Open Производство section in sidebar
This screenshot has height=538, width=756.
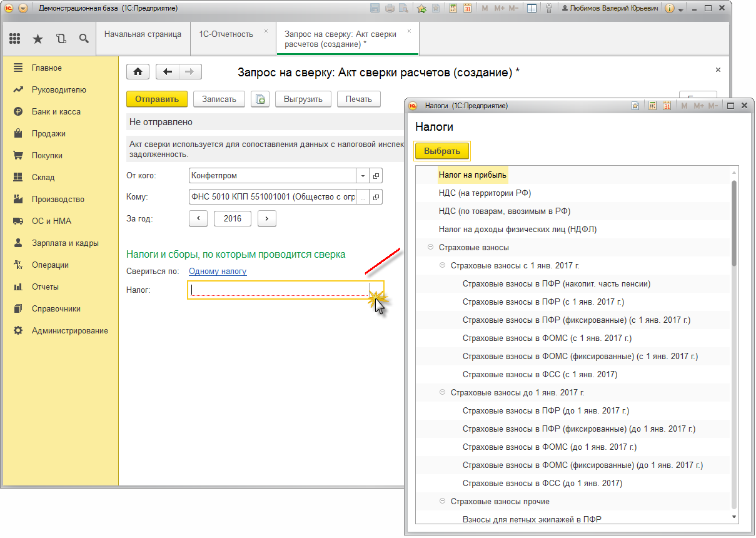(59, 199)
